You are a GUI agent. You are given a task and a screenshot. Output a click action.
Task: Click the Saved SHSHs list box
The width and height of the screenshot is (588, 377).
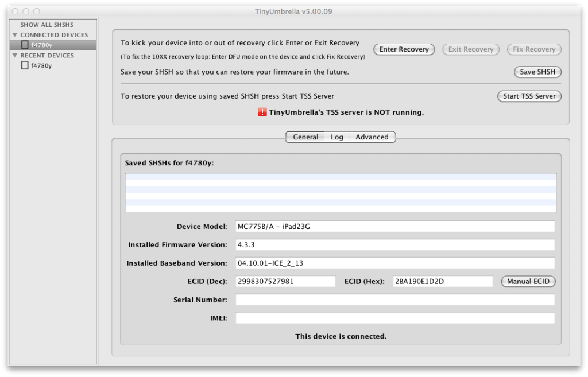click(x=341, y=193)
